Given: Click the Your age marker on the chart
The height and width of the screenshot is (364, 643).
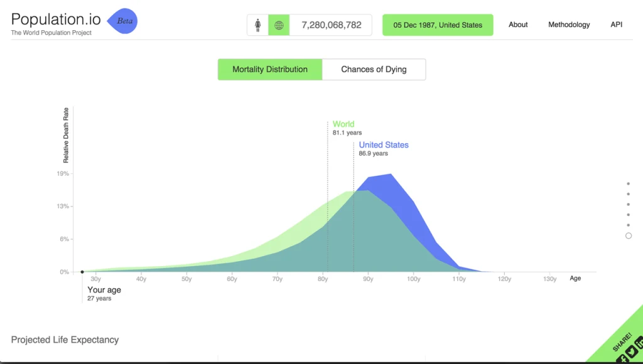Looking at the screenshot, I should tap(82, 272).
